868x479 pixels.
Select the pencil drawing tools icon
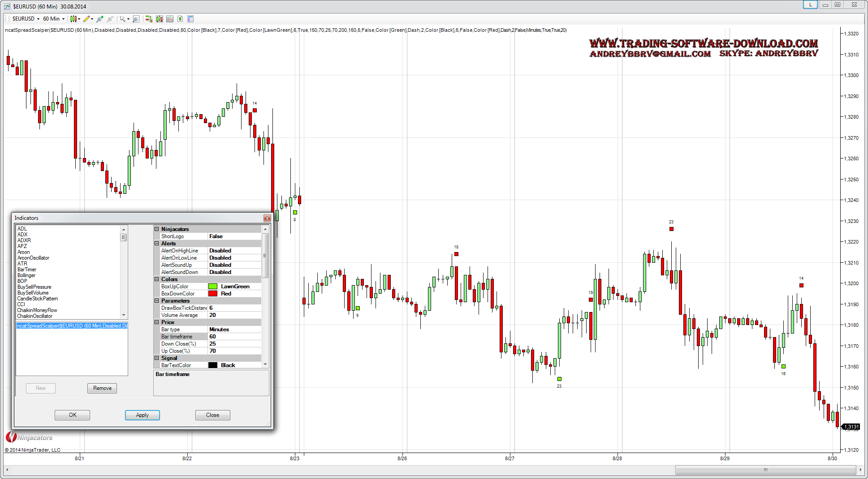86,19
